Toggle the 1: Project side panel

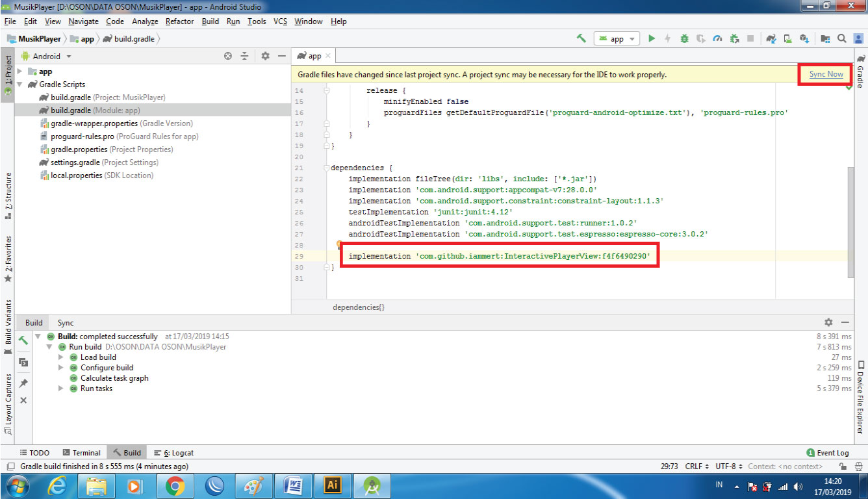tap(8, 75)
